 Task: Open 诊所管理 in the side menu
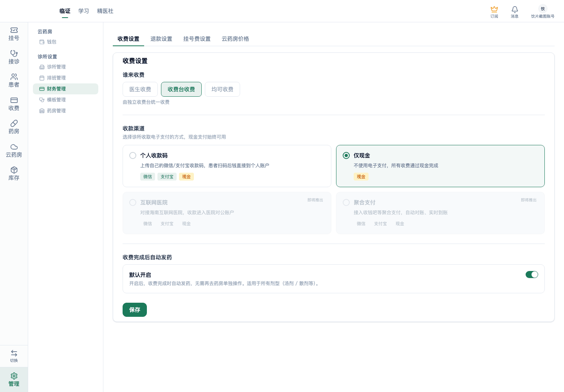click(x=65, y=67)
